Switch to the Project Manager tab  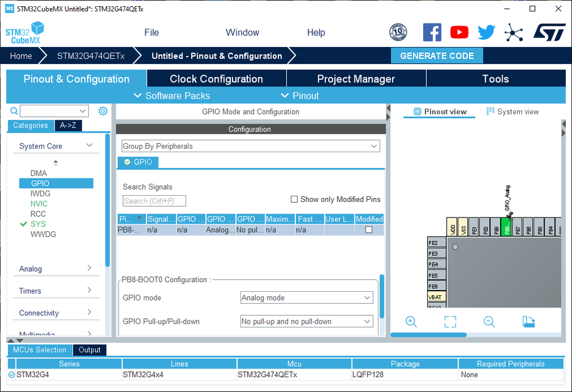(x=356, y=79)
